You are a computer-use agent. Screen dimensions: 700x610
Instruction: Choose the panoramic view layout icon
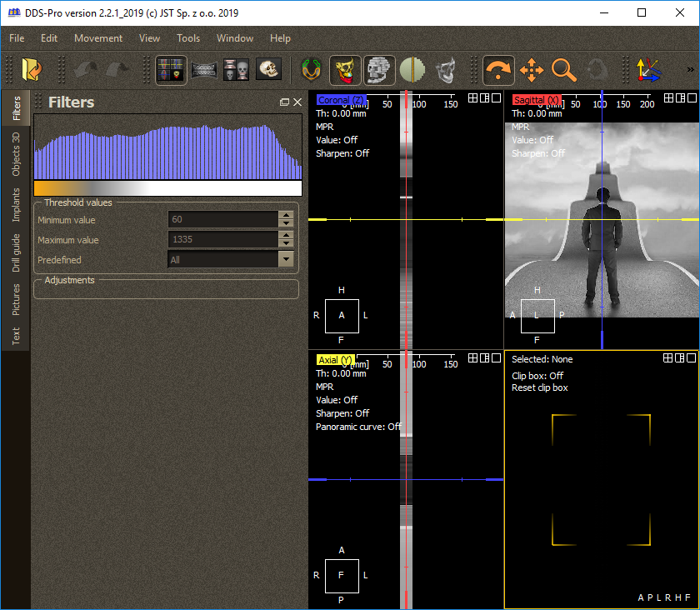coord(203,70)
